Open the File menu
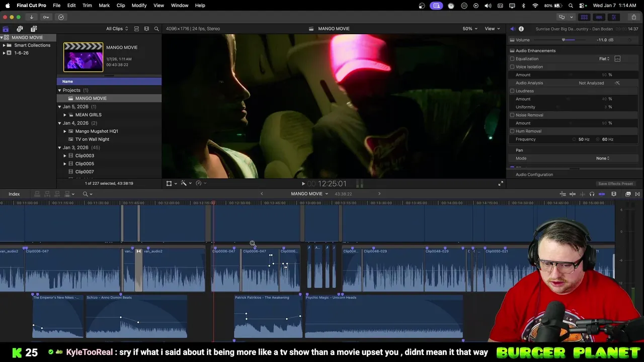The image size is (644, 362). pyautogui.click(x=57, y=6)
